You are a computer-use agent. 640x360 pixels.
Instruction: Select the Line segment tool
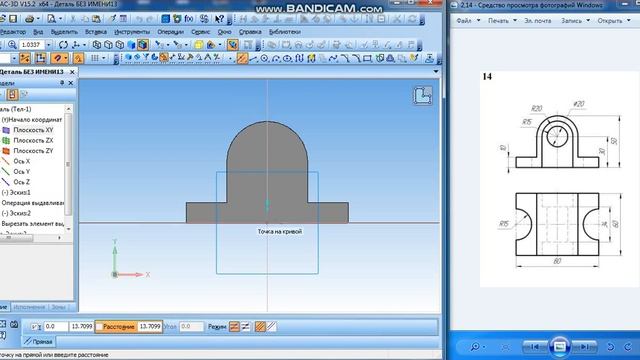253,59
